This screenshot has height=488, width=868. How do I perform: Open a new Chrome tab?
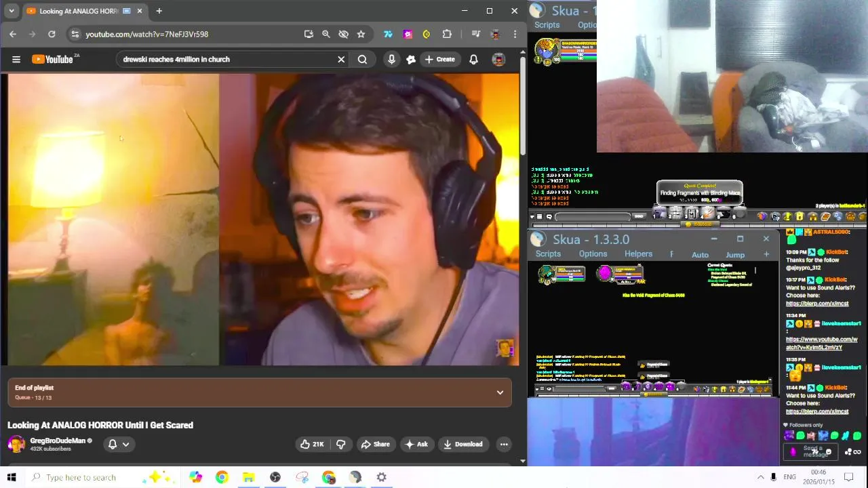[x=159, y=11]
